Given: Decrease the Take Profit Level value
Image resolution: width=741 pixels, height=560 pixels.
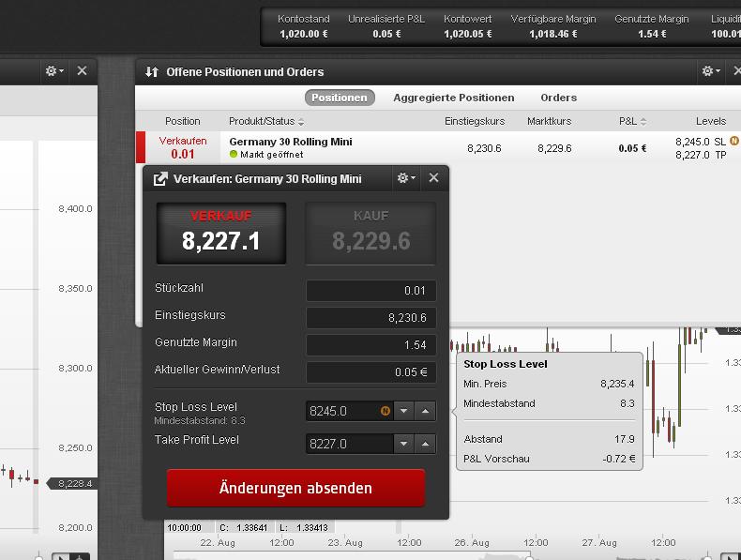Looking at the screenshot, I should point(403,444).
